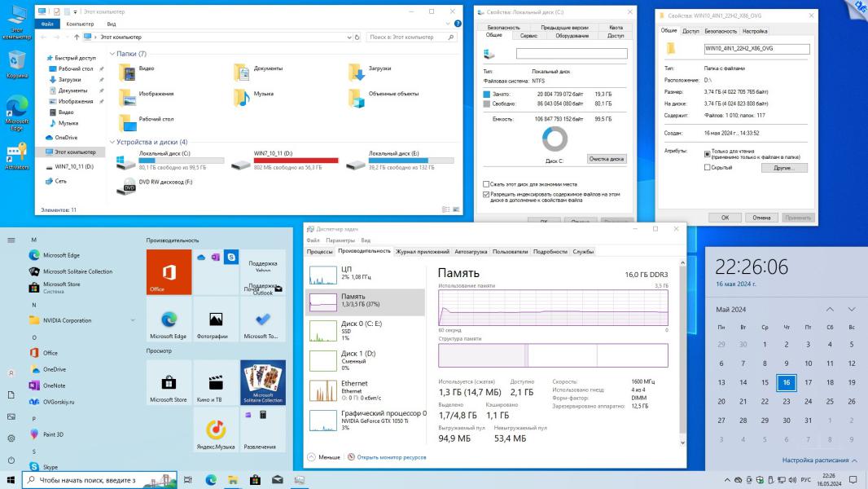The height and width of the screenshot is (489, 868).
Task: Click the folder name field in properties
Action: (x=756, y=49)
